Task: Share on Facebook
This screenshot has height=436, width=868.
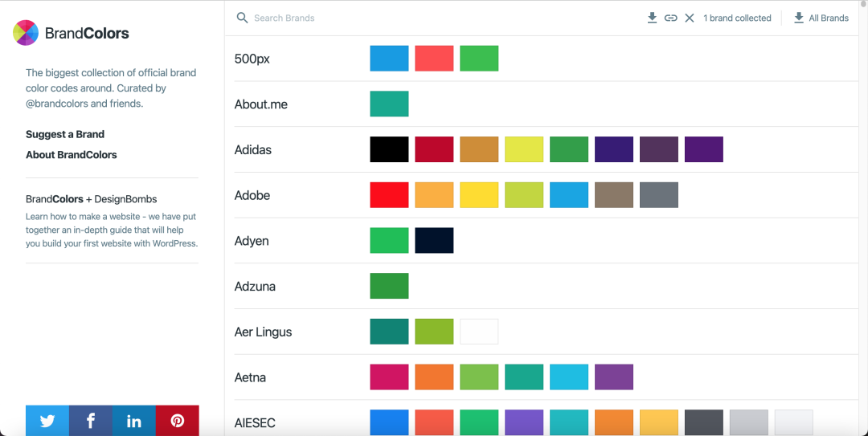Action: pyautogui.click(x=91, y=421)
